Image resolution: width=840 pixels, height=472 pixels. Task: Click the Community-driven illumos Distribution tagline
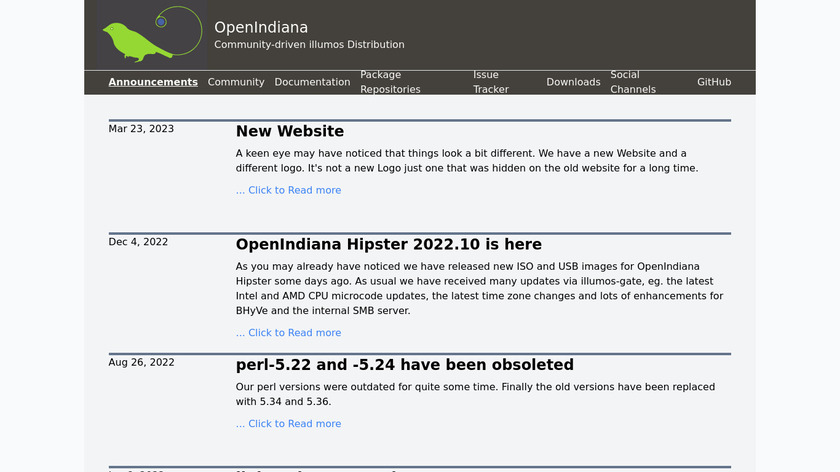(309, 45)
